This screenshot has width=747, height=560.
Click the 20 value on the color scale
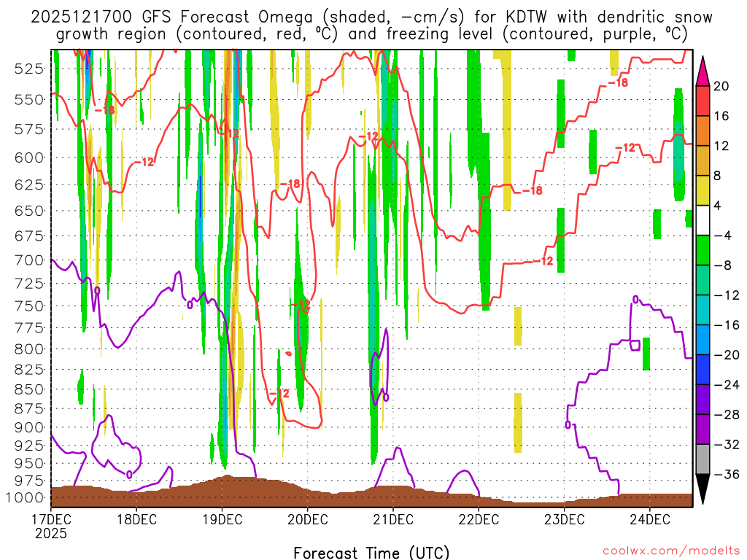pos(721,86)
